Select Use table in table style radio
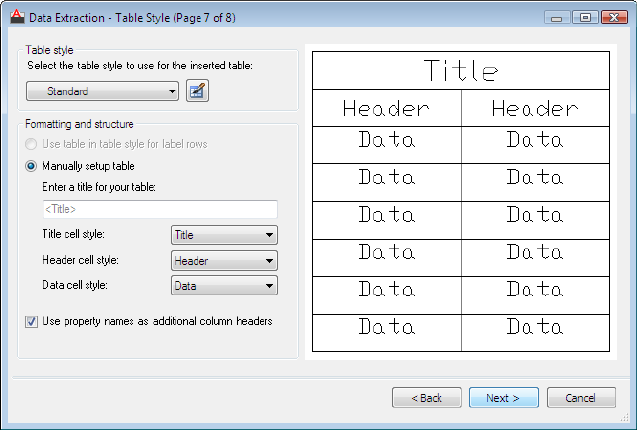 tap(32, 144)
